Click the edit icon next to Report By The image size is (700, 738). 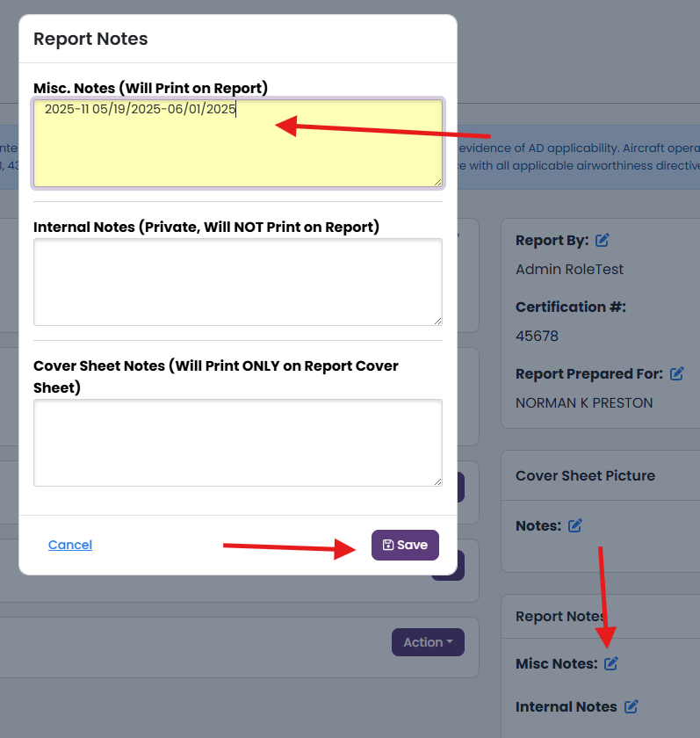click(603, 240)
